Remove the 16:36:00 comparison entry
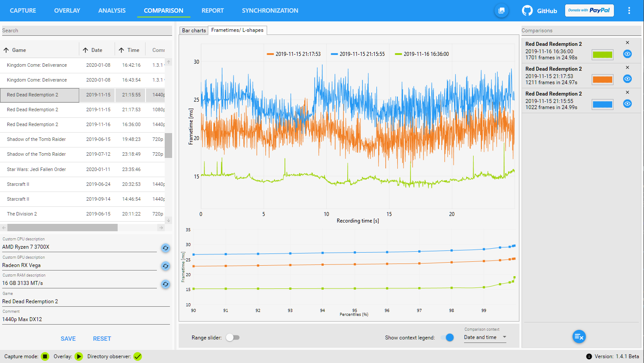The image size is (644, 363). tap(627, 43)
